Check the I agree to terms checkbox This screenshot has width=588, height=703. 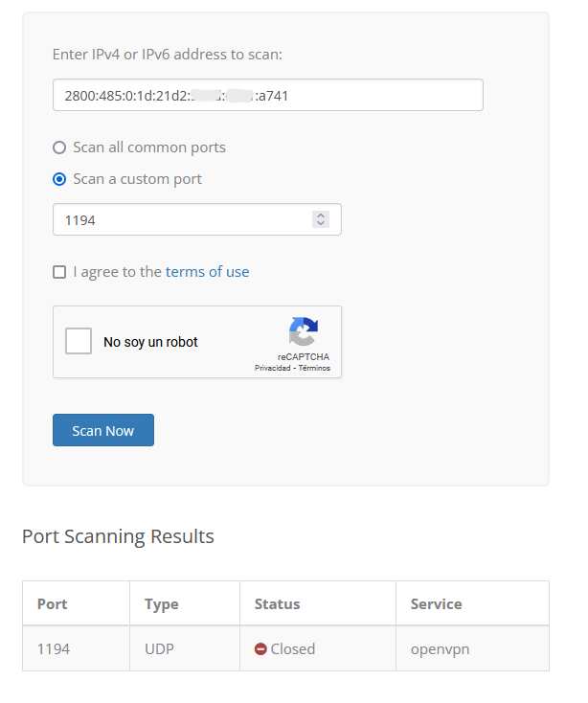[x=59, y=272]
